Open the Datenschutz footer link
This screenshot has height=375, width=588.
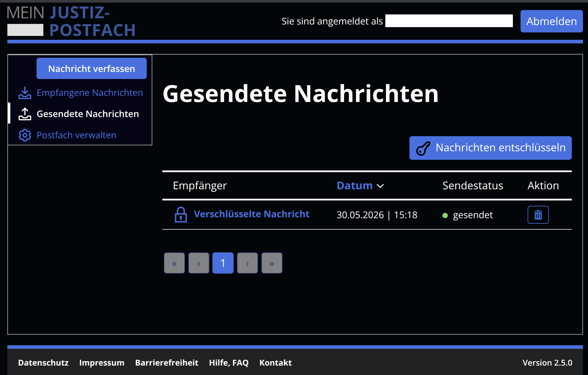click(43, 363)
